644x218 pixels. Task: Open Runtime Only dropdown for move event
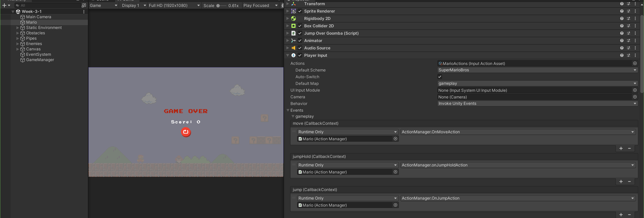pyautogui.click(x=347, y=132)
